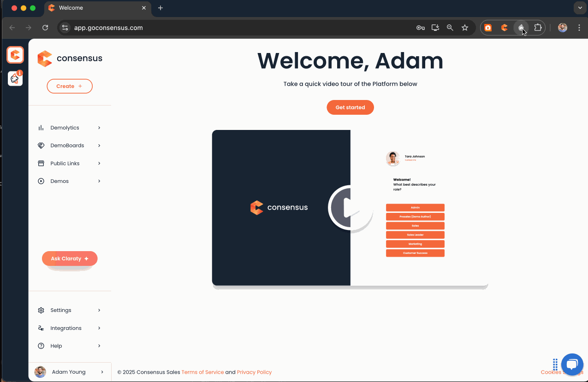Open the chat support bubble

(x=572, y=365)
